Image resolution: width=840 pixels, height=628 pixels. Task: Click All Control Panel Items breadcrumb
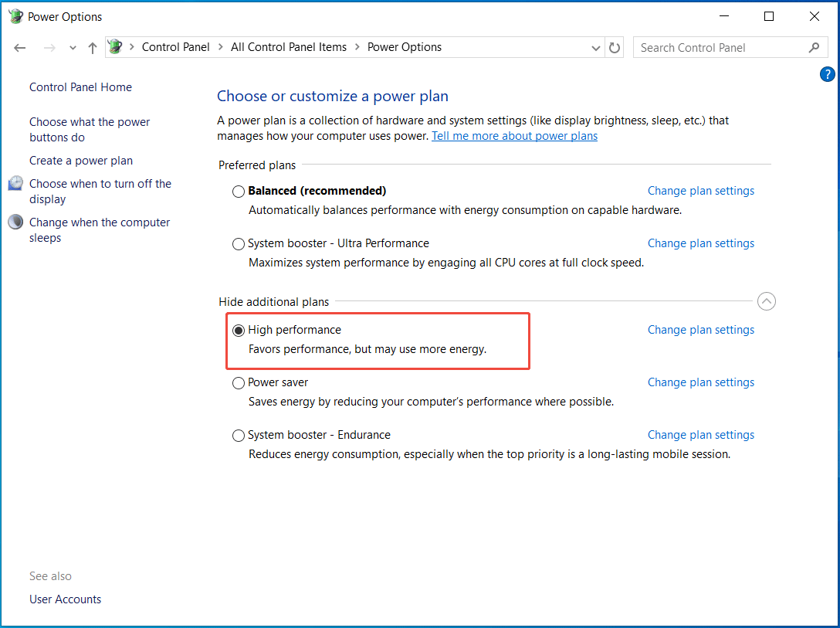click(288, 47)
